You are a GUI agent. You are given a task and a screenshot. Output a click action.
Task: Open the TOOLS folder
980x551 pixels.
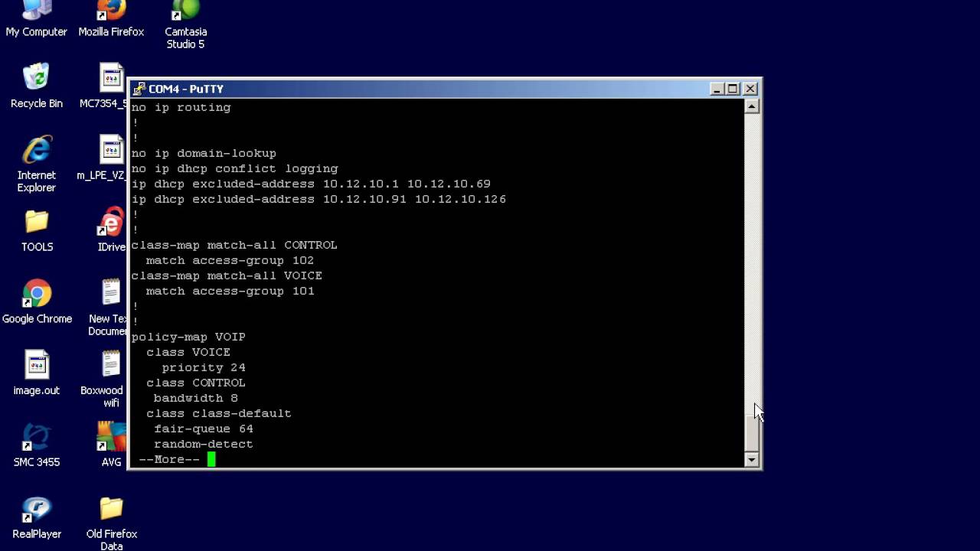click(x=36, y=230)
